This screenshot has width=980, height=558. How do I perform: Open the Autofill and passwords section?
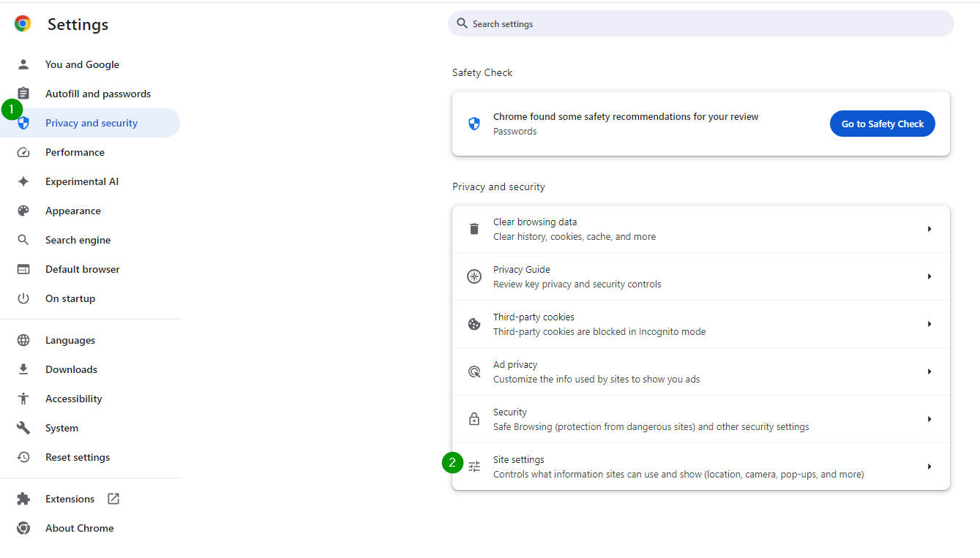pyautogui.click(x=98, y=94)
